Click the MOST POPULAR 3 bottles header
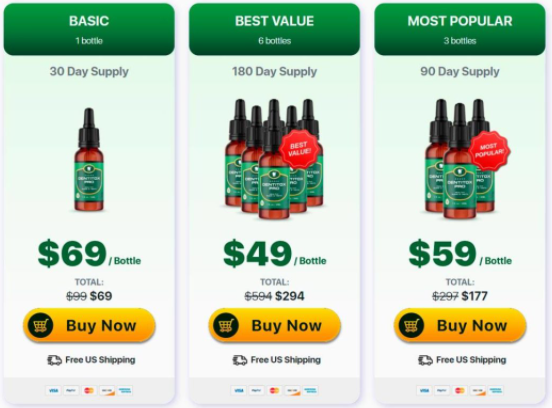 coord(460,29)
